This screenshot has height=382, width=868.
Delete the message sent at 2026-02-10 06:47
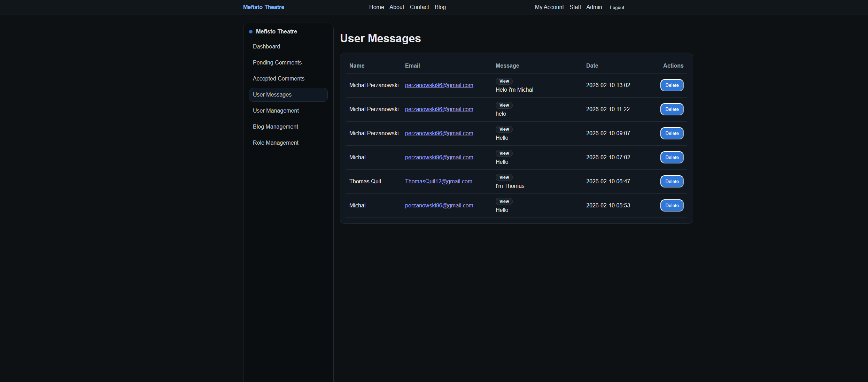click(672, 181)
